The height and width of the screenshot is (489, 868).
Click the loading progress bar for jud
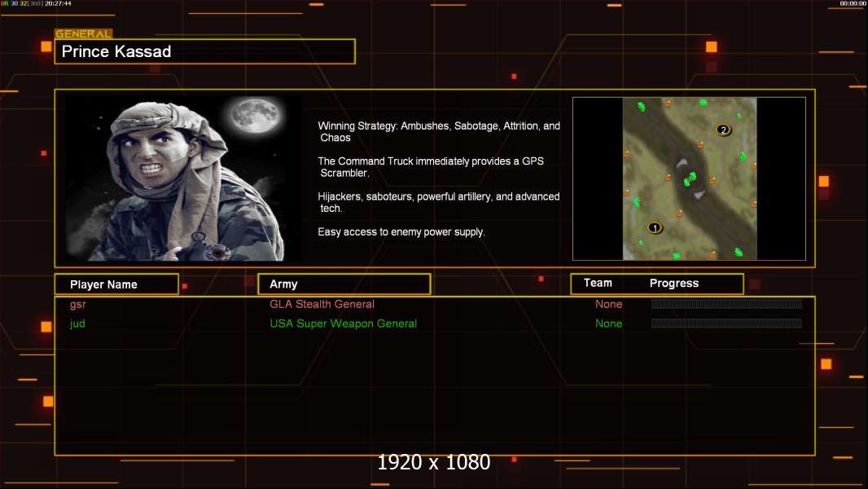pos(726,324)
